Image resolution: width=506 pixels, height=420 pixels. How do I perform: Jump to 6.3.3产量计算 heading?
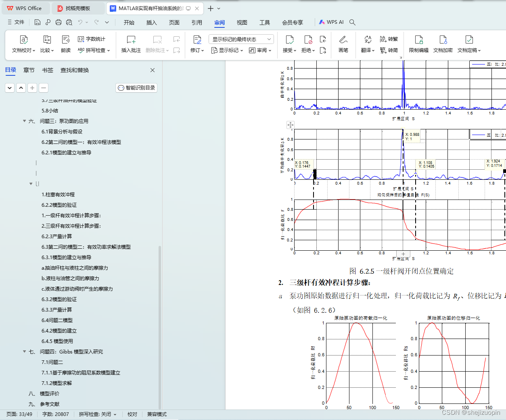tap(56, 310)
